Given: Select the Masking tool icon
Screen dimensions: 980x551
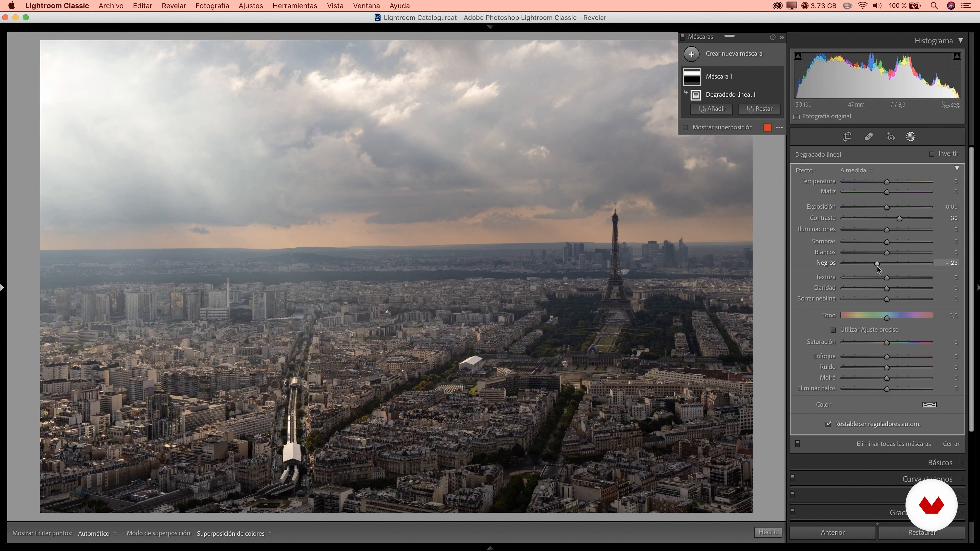Looking at the screenshot, I should [x=911, y=137].
